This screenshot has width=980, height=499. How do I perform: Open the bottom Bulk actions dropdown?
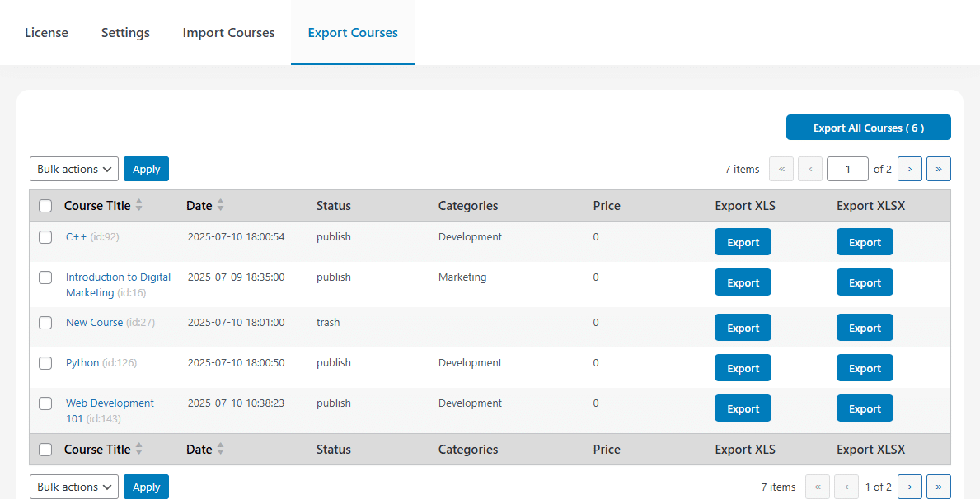pyautogui.click(x=73, y=487)
